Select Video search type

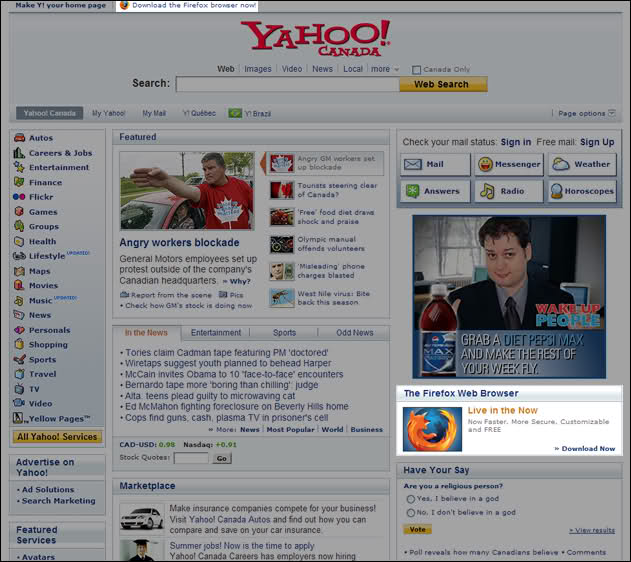point(292,69)
